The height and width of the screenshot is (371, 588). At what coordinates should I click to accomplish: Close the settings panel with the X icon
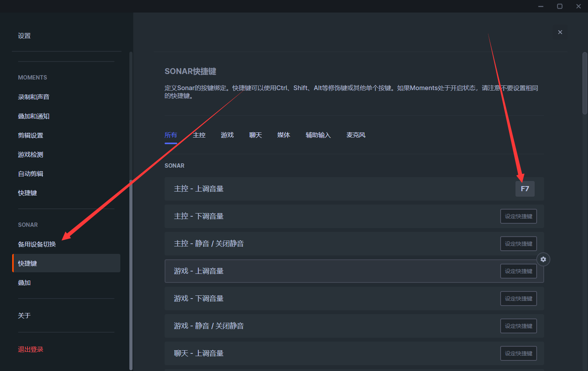(560, 32)
